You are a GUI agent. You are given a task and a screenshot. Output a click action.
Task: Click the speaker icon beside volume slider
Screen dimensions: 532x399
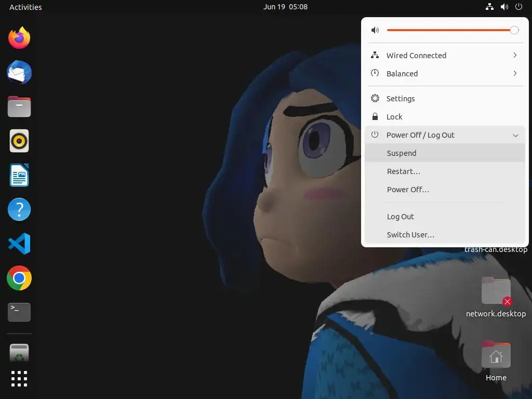click(x=375, y=30)
